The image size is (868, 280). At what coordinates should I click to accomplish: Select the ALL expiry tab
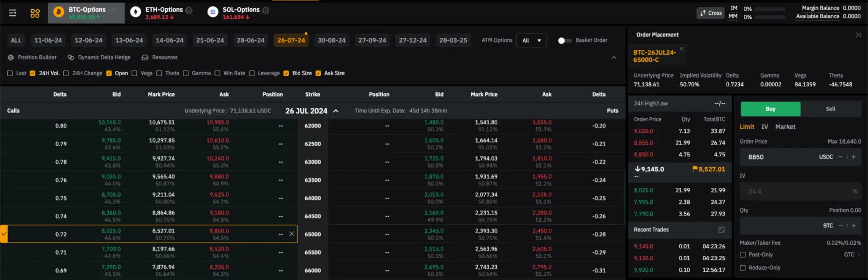click(x=16, y=40)
